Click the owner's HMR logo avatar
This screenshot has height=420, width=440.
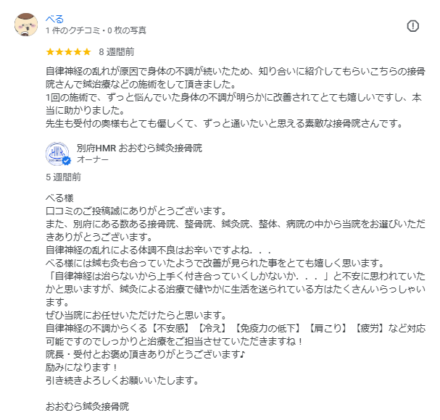pos(57,154)
